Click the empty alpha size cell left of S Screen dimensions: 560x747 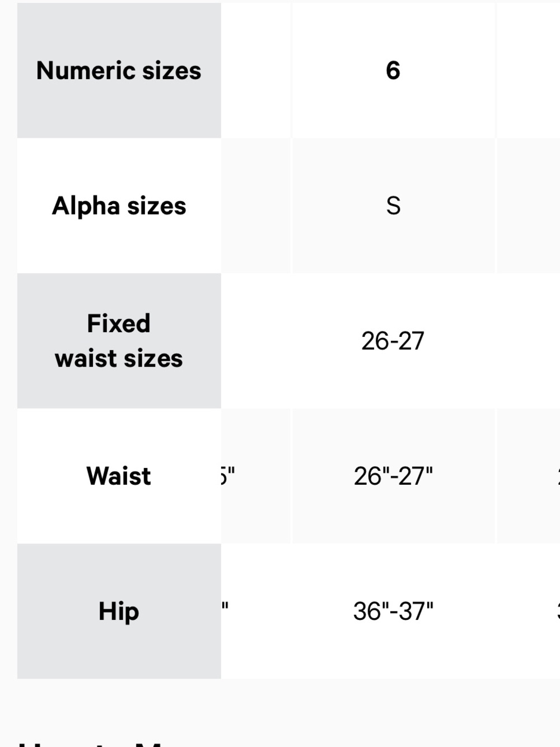tap(256, 206)
